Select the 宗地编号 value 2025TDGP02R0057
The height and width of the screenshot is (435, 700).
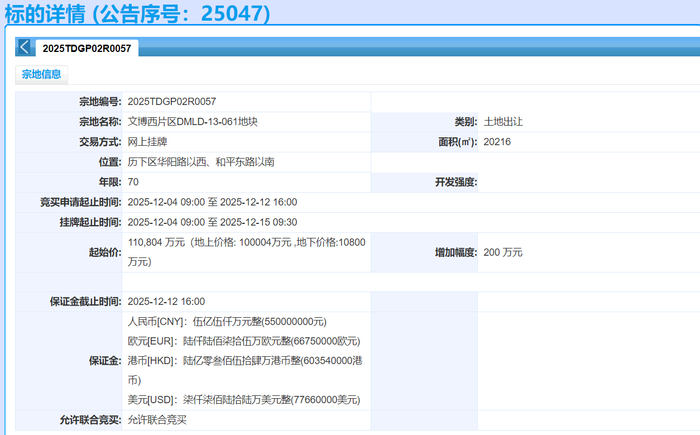pyautogui.click(x=172, y=101)
